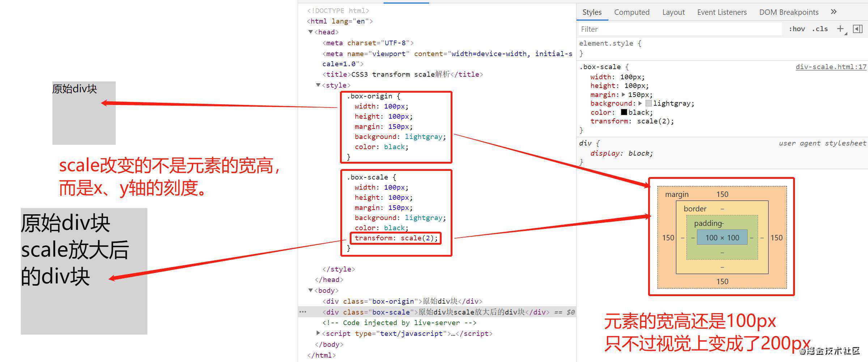Screen dimensions: 868x362
Task: Open the three-dot menu beside box-scale div
Action: (x=303, y=312)
